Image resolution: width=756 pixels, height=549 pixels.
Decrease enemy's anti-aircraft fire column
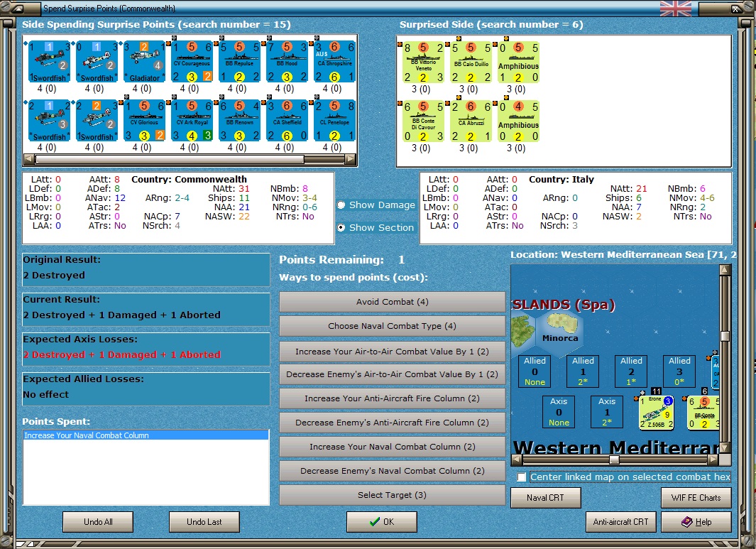[x=392, y=423]
